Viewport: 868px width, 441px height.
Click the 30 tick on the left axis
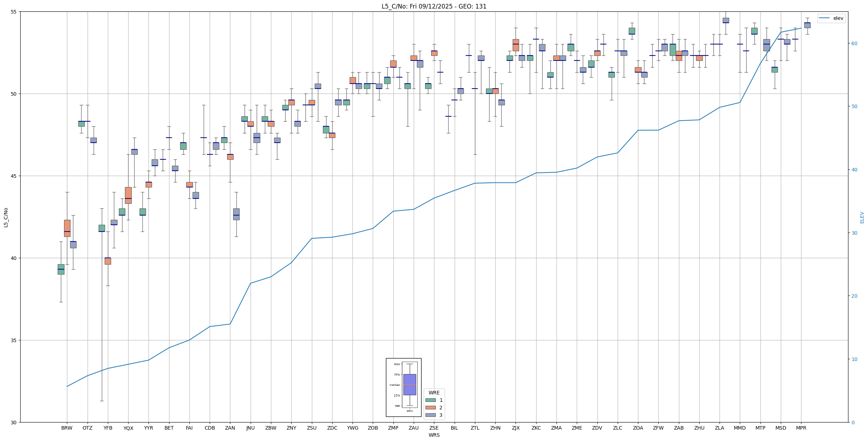pos(14,423)
